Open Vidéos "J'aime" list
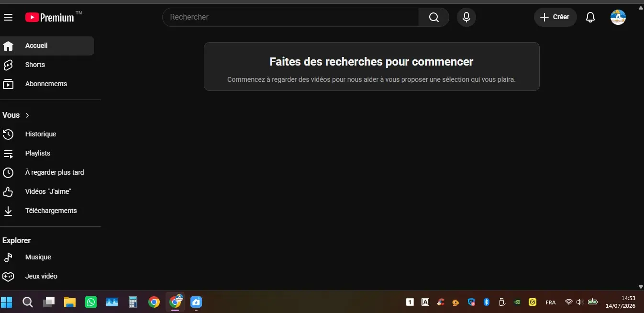Image resolution: width=644 pixels, height=313 pixels. (x=47, y=191)
